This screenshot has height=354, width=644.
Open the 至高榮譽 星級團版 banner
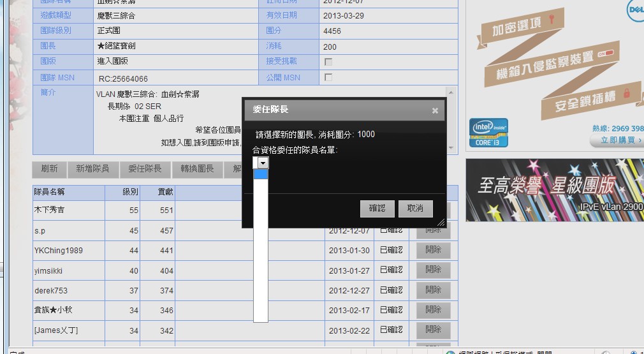pos(555,190)
